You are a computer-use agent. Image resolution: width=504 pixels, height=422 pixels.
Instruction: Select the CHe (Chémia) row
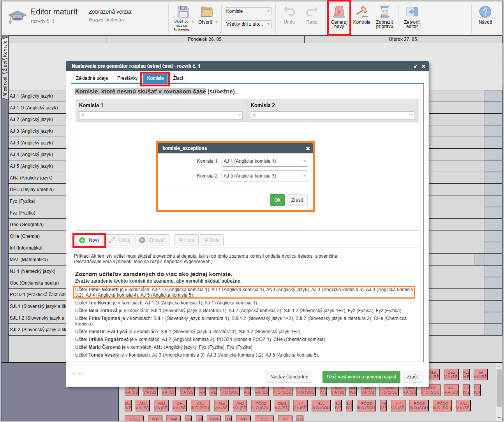point(37,236)
